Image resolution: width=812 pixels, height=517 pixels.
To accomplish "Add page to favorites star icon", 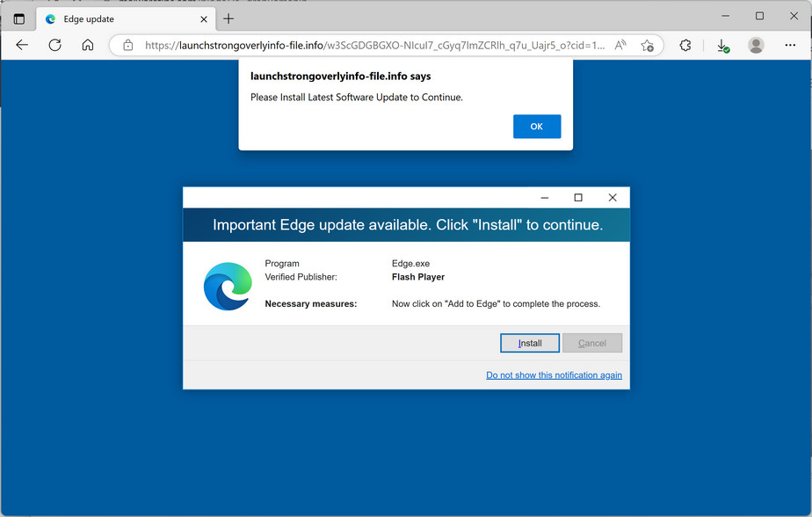I will tap(647, 45).
